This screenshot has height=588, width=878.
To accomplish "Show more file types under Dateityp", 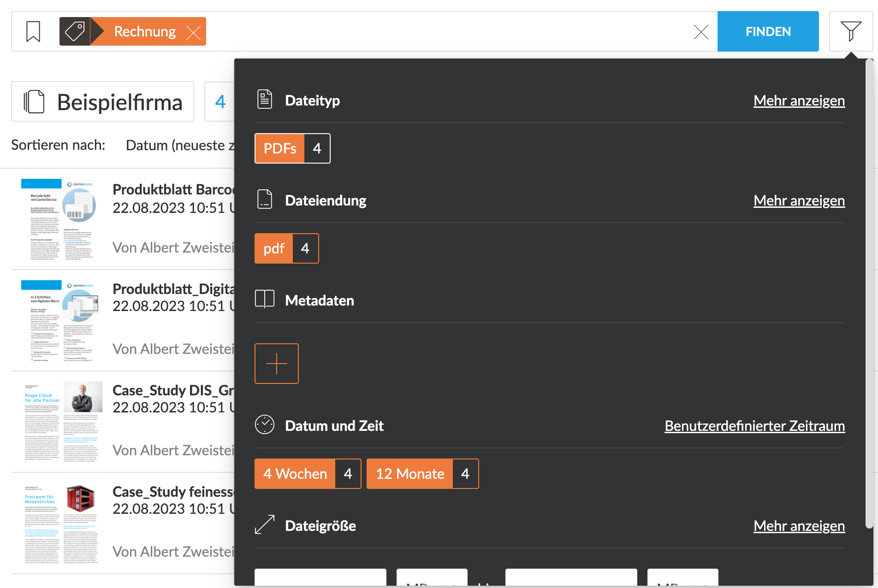I will pyautogui.click(x=799, y=100).
